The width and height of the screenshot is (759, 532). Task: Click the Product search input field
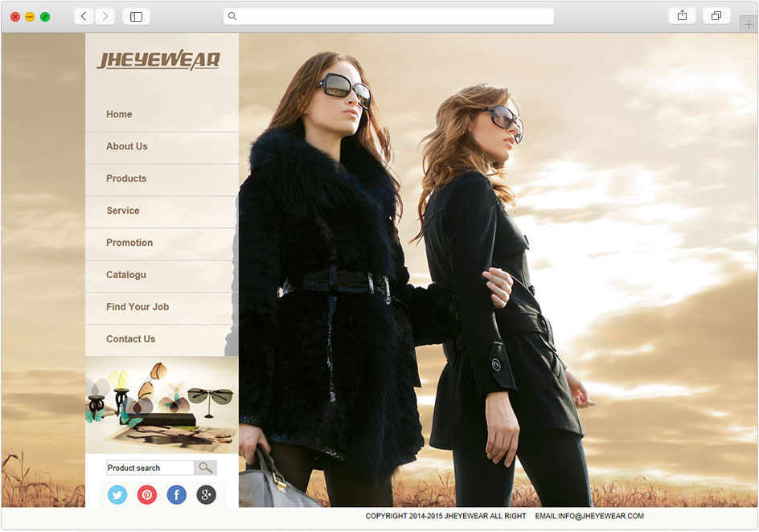click(150, 468)
